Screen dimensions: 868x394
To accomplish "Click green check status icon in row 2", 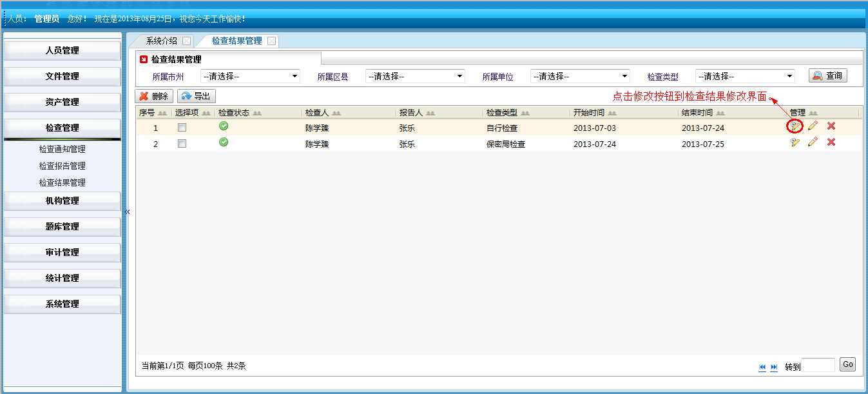I will (224, 142).
